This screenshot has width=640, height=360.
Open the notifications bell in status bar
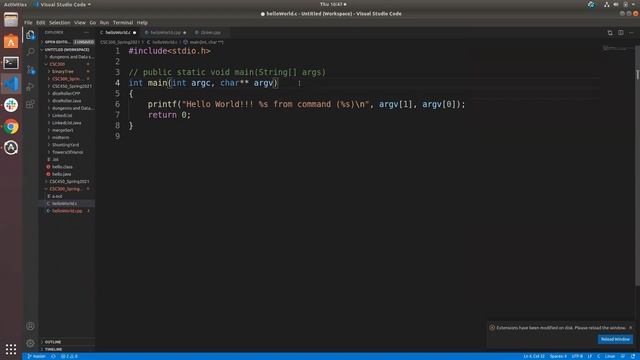click(x=633, y=356)
